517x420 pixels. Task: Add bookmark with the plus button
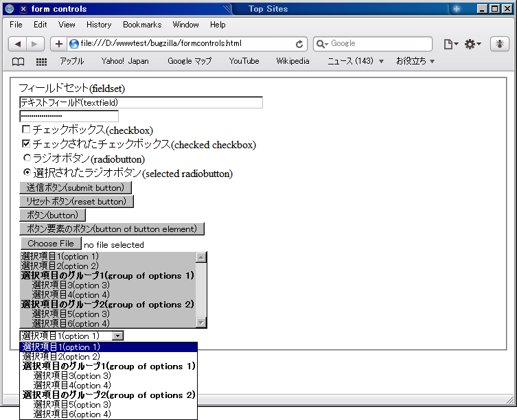(59, 44)
